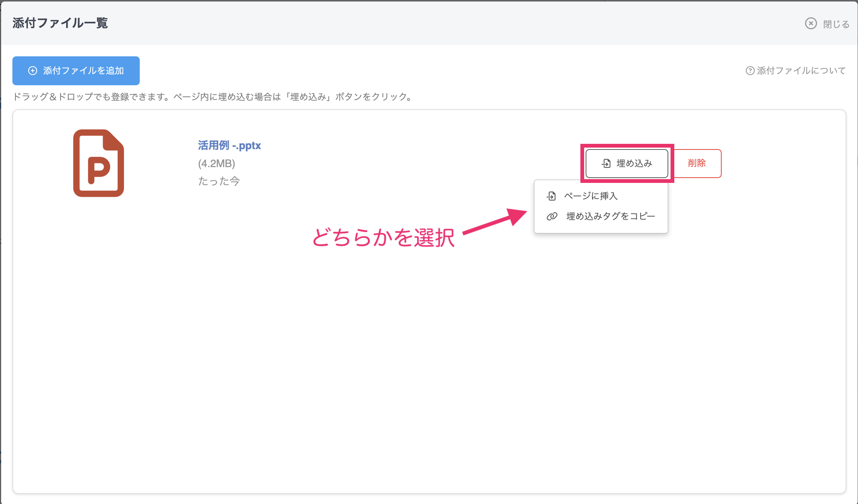Click the plus icon on the add-attachment button

click(x=33, y=71)
